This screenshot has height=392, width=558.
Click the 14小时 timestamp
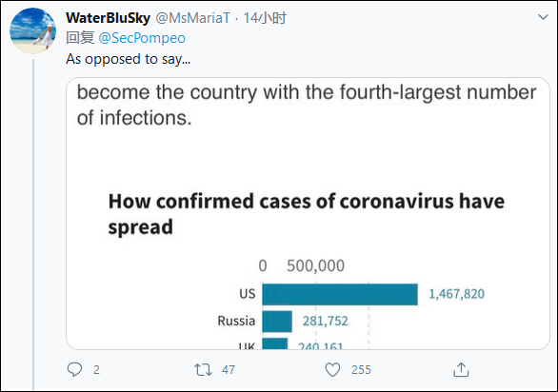(x=265, y=18)
